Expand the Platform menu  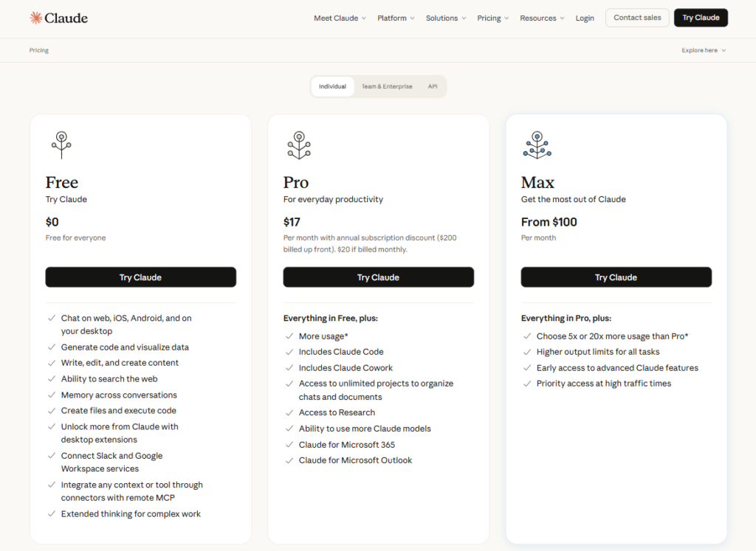pos(396,18)
